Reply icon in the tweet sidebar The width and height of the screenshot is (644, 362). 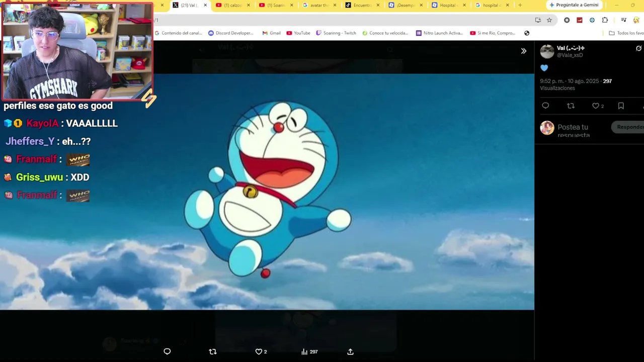coord(545,106)
